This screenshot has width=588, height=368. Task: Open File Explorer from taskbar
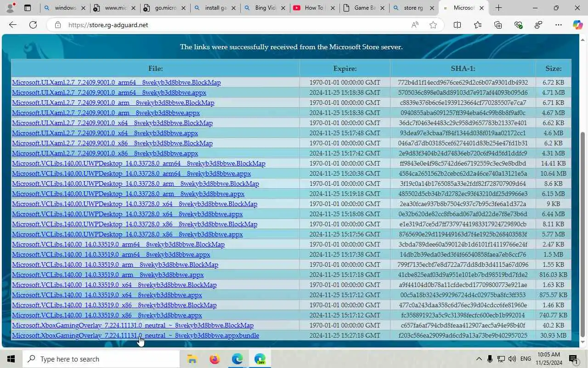[192, 359]
